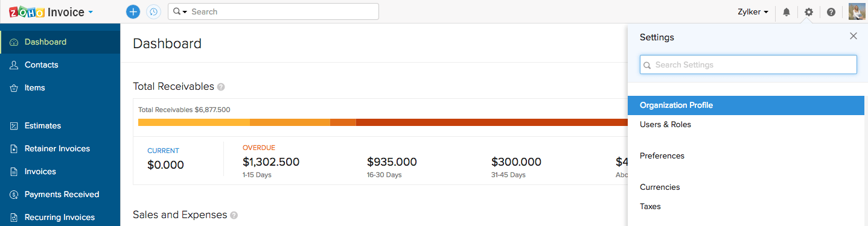Expand the Zylker organization dropdown
Screen dimensions: 868x226
coord(753,12)
